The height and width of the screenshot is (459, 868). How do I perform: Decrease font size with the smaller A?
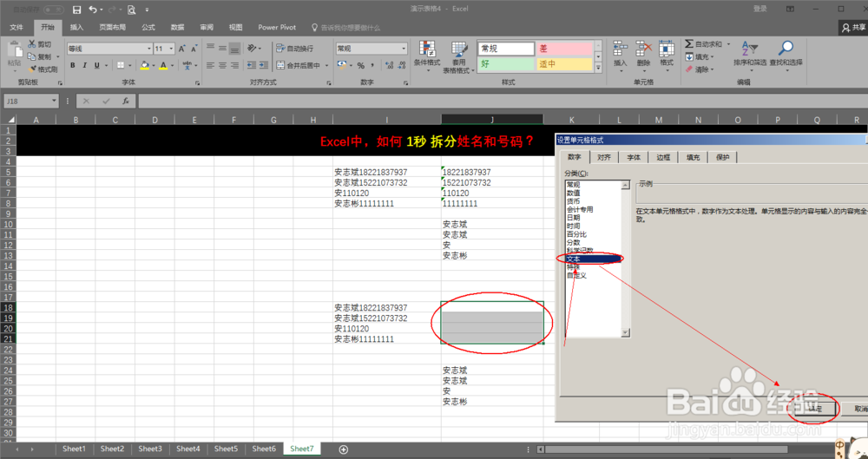(x=194, y=49)
